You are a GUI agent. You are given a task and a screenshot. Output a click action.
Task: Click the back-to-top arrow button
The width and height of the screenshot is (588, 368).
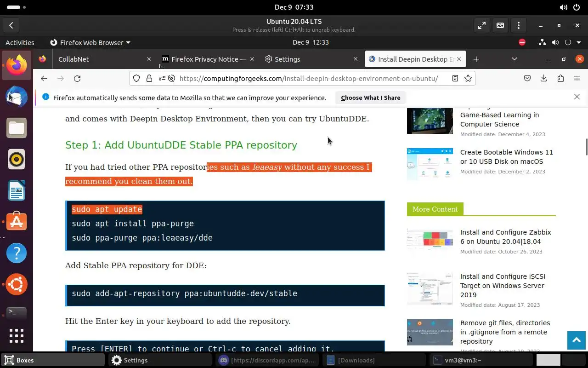pos(576,340)
